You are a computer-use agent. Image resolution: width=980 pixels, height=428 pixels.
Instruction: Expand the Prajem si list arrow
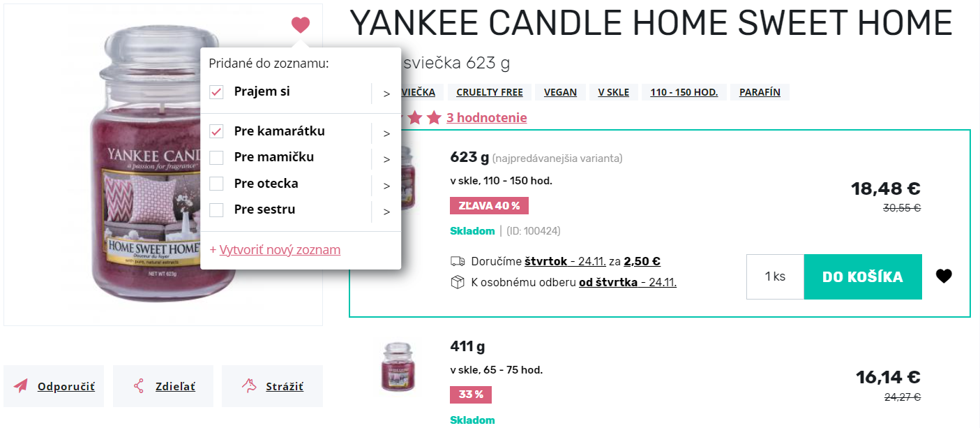386,94
